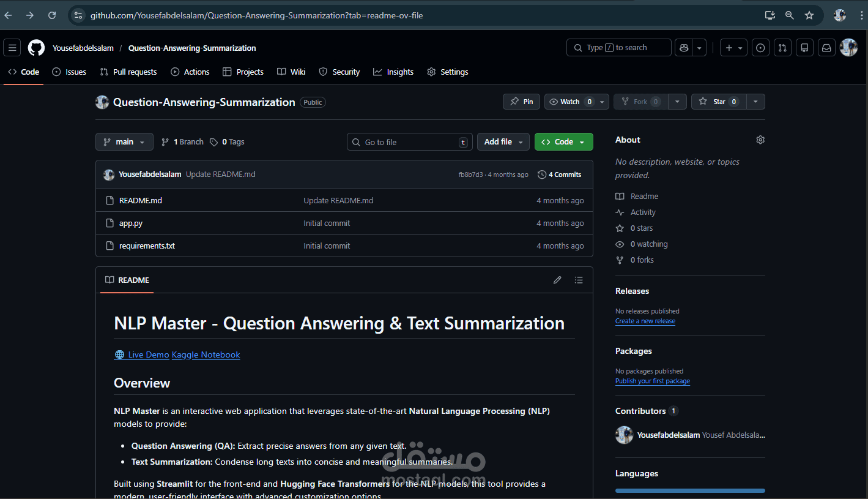Pin the repository
This screenshot has width=868, height=499.
(521, 102)
